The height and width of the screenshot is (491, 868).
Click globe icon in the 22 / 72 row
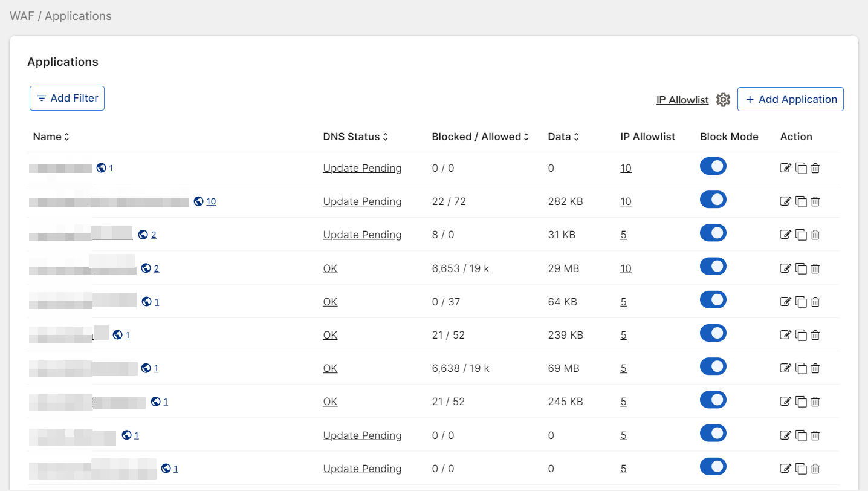(198, 201)
